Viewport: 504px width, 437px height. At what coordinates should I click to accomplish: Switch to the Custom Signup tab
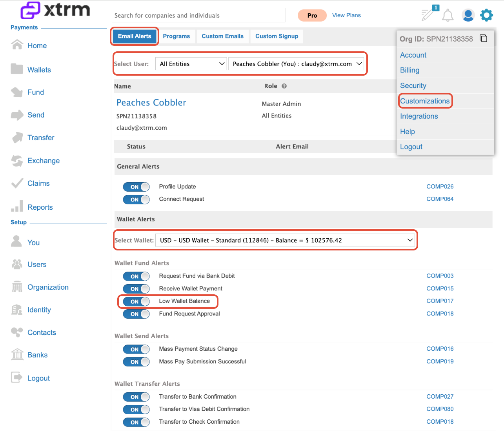(x=277, y=36)
